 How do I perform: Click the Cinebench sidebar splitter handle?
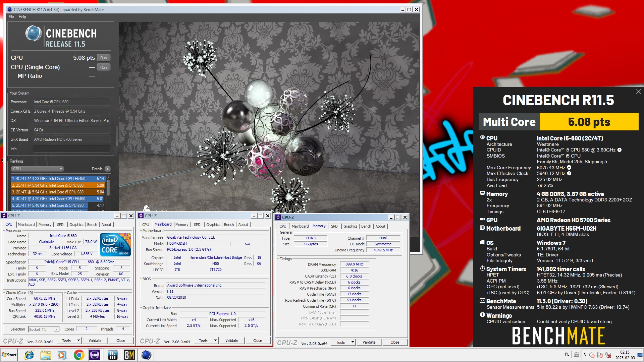point(117,136)
